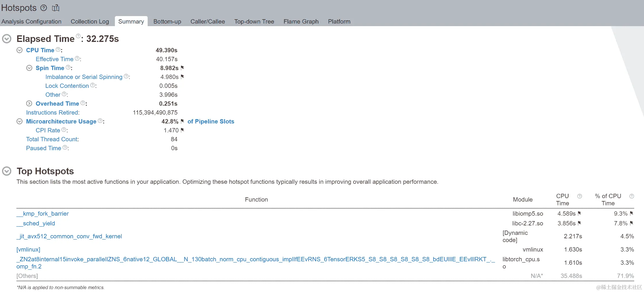
Task: Click the Spin Time metric link
Action: [x=50, y=68]
